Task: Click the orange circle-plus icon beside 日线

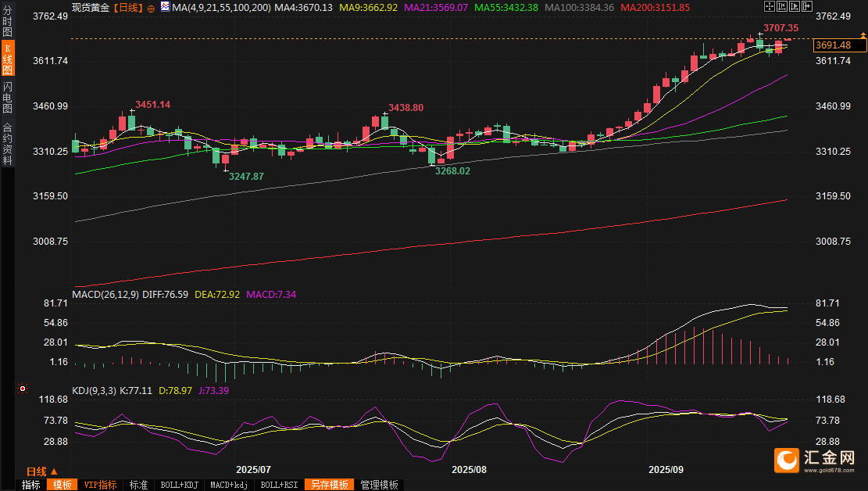Action: point(151,9)
